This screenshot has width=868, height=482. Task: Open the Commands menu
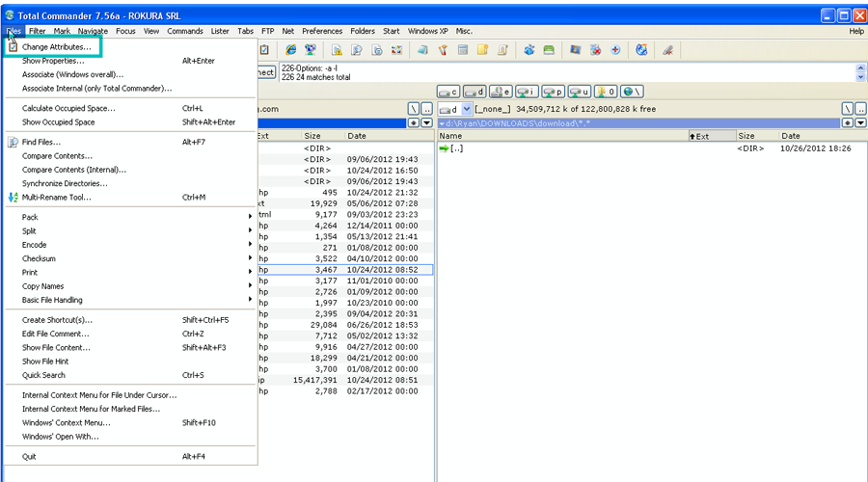pyautogui.click(x=185, y=31)
